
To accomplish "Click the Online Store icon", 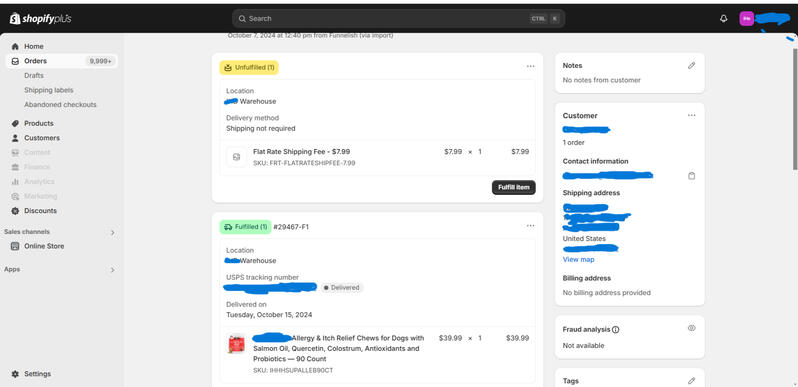I will pyautogui.click(x=15, y=246).
